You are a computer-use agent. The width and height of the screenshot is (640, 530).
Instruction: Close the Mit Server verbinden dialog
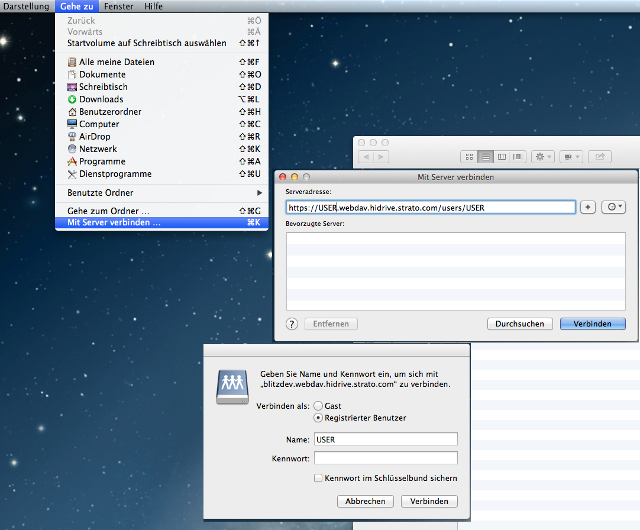click(x=282, y=177)
